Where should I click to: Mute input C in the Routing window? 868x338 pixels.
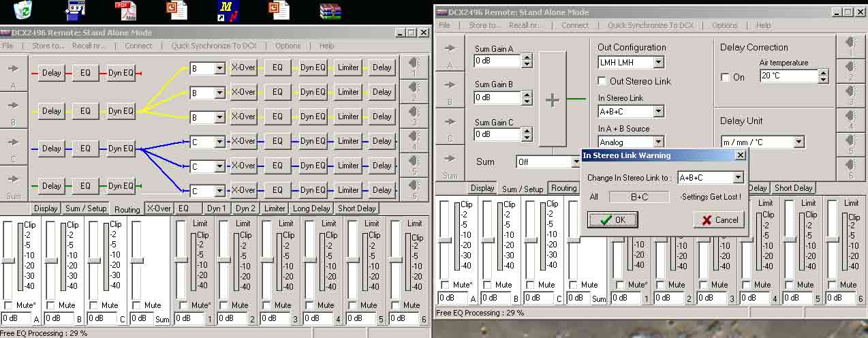pyautogui.click(x=94, y=305)
